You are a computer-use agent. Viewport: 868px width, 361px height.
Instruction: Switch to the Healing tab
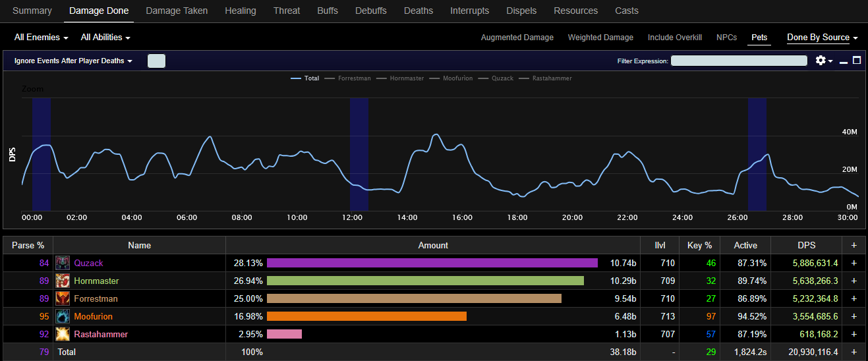[x=241, y=11]
